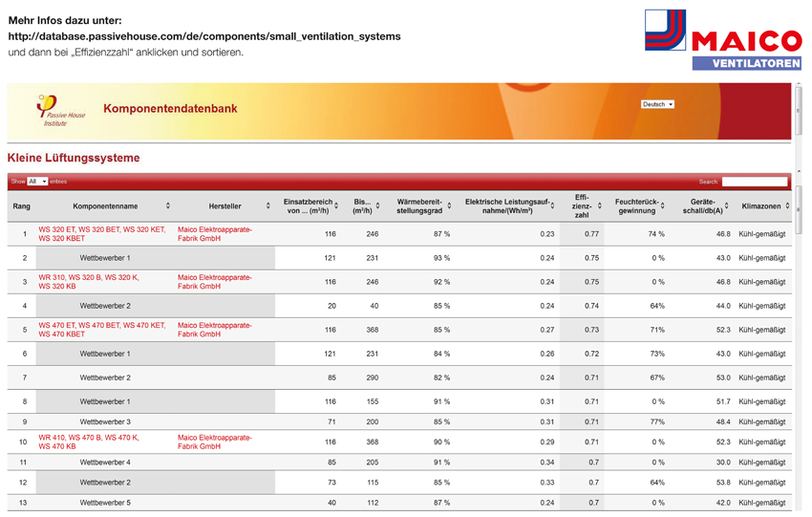This screenshot has height=517, width=812.
Task: Select Wettbewerber 2 in rank 12 row
Action: tap(105, 483)
